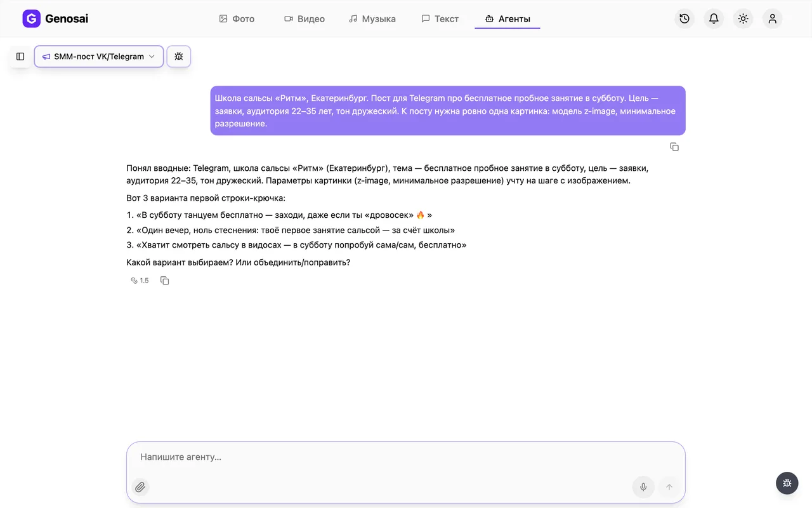812x508 pixels.
Task: Click line "Вот 3 варианта первой строки-крючка:"
Action: [x=206, y=198]
